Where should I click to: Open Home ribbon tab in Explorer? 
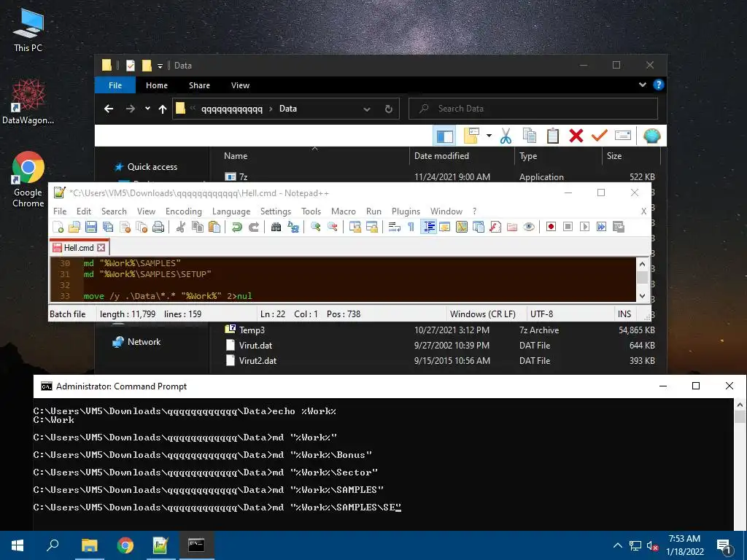point(157,85)
